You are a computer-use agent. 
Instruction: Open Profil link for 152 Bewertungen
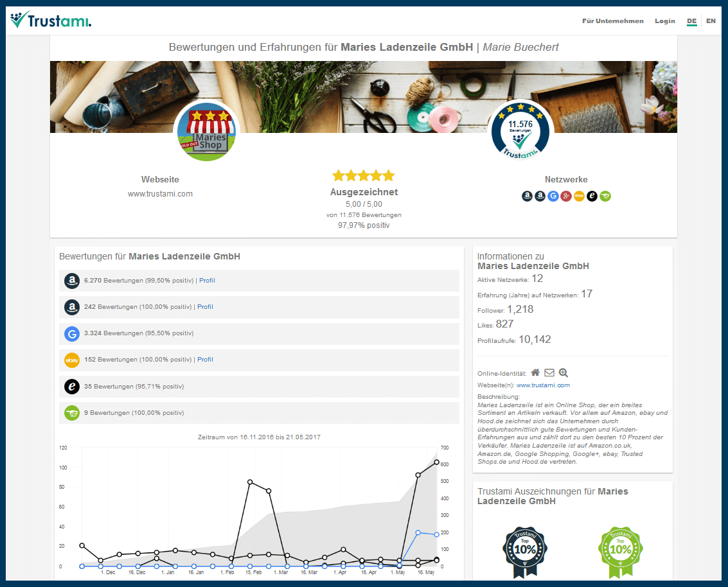click(x=205, y=359)
